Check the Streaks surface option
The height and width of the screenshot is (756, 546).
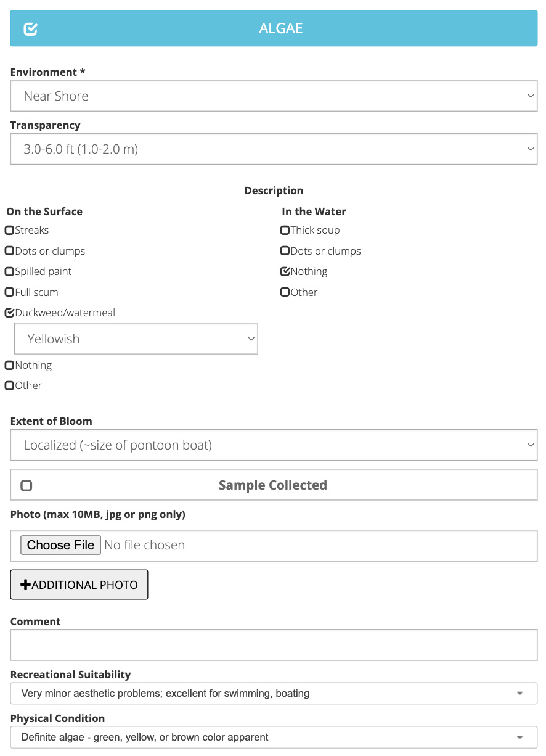(x=9, y=230)
